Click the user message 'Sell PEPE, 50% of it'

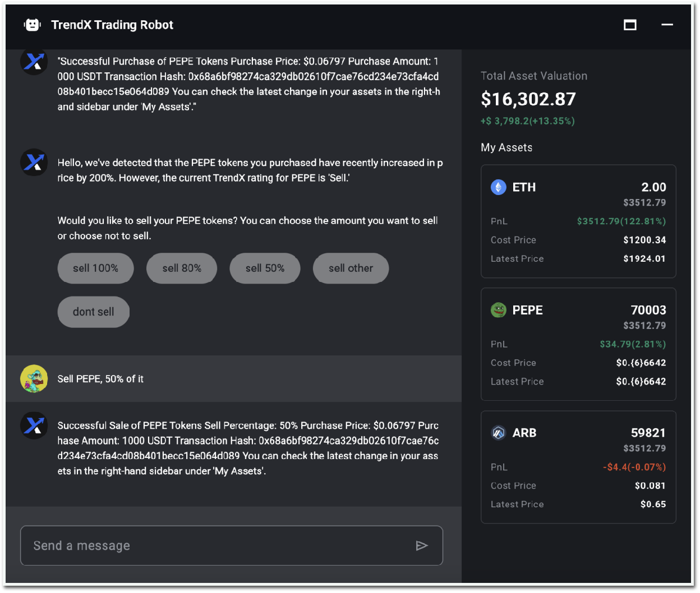tap(100, 379)
